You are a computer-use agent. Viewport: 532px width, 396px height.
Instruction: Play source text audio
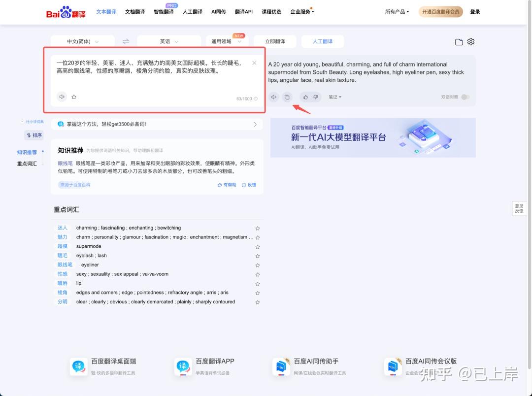[62, 97]
